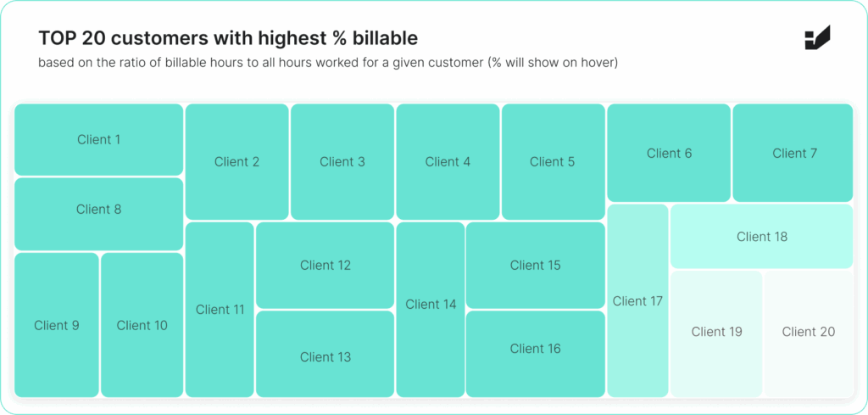
Task: Click on the Client 4 block
Action: (x=448, y=162)
